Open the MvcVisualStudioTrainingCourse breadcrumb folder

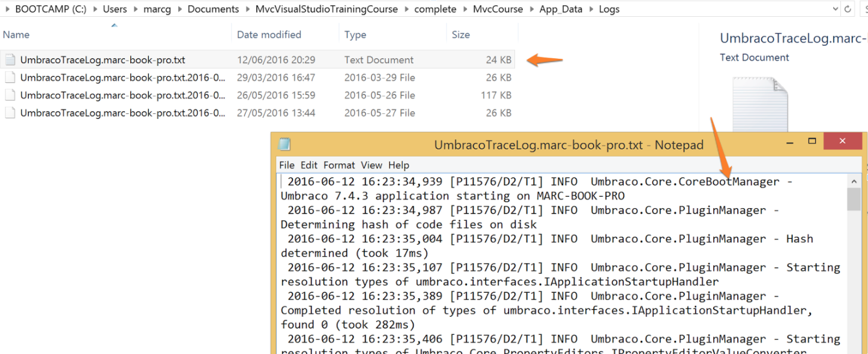click(x=327, y=9)
